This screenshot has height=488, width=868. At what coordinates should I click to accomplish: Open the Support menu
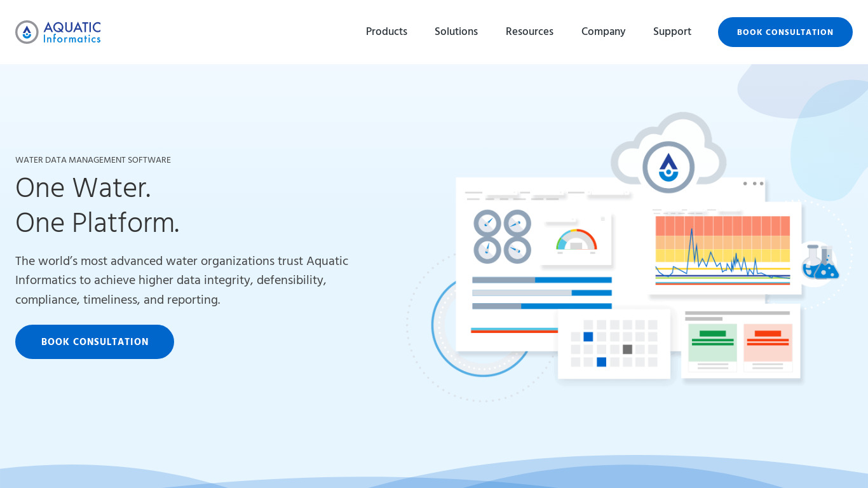coord(672,32)
